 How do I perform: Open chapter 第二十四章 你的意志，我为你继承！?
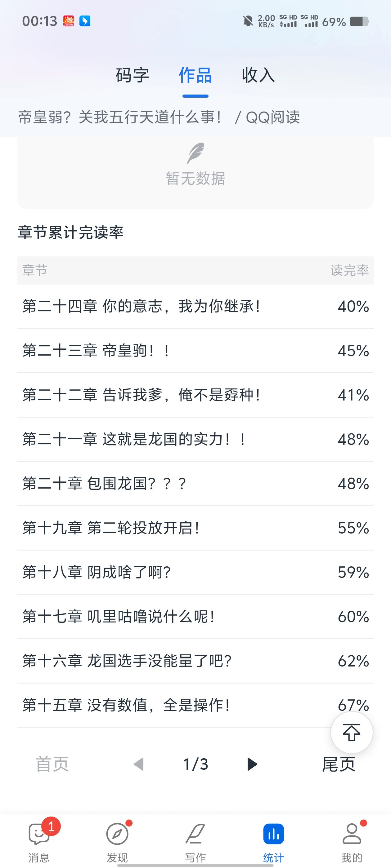click(142, 306)
